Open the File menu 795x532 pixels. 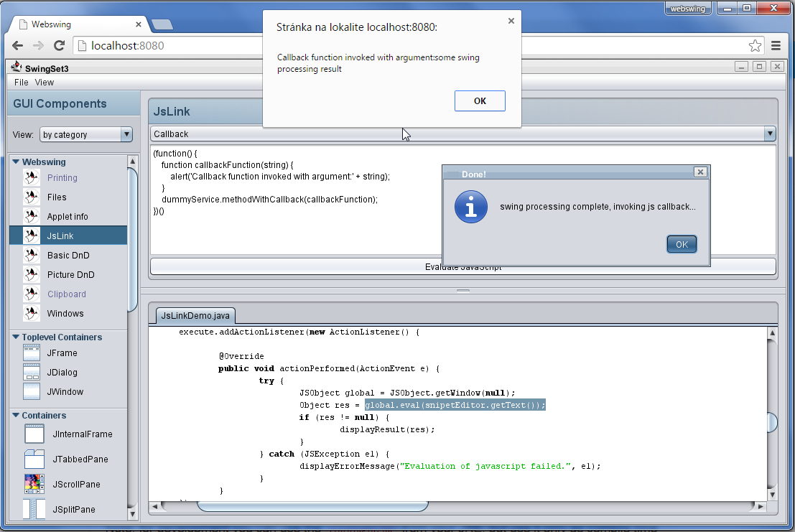click(x=22, y=82)
